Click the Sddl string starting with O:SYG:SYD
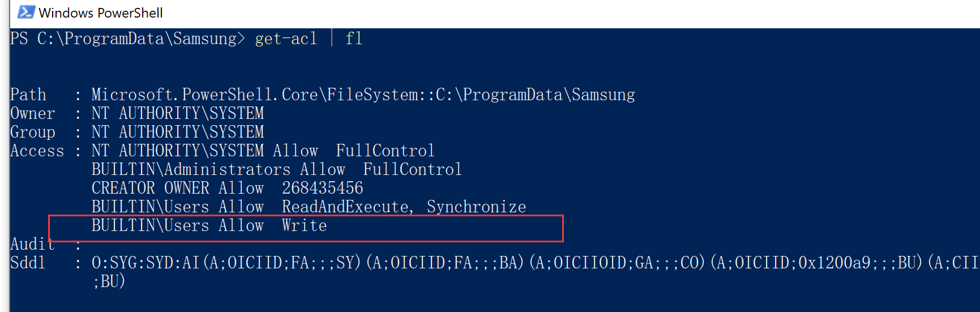980x312 pixels. pyautogui.click(x=532, y=263)
